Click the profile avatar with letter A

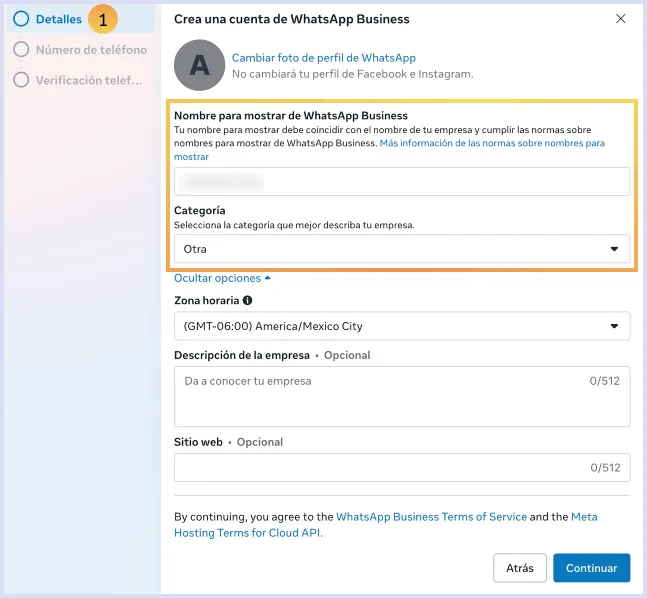[x=199, y=66]
